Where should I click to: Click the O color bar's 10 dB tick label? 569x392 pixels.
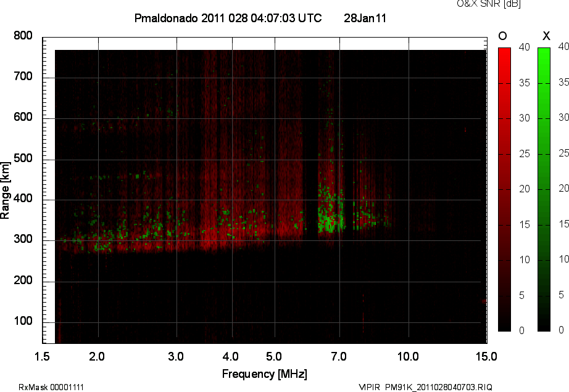[x=525, y=259]
